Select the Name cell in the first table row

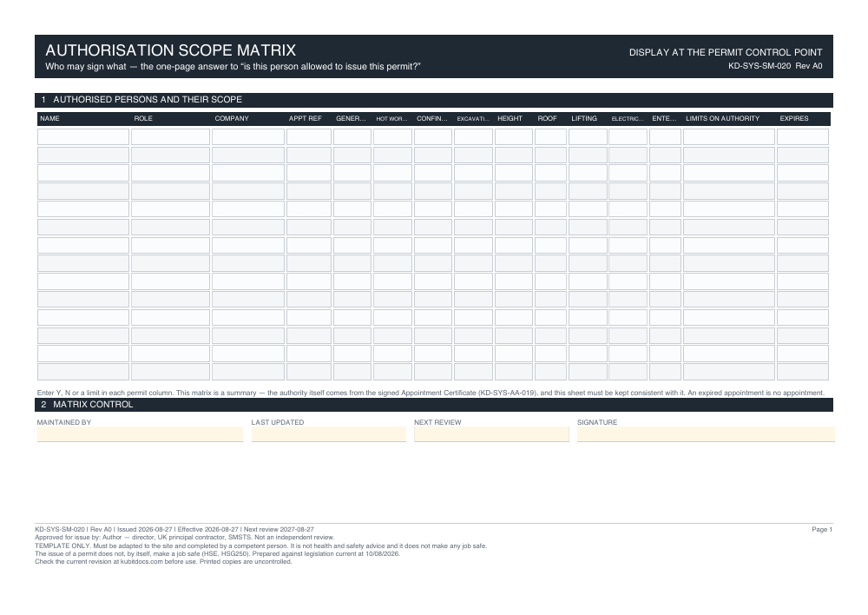click(x=83, y=137)
